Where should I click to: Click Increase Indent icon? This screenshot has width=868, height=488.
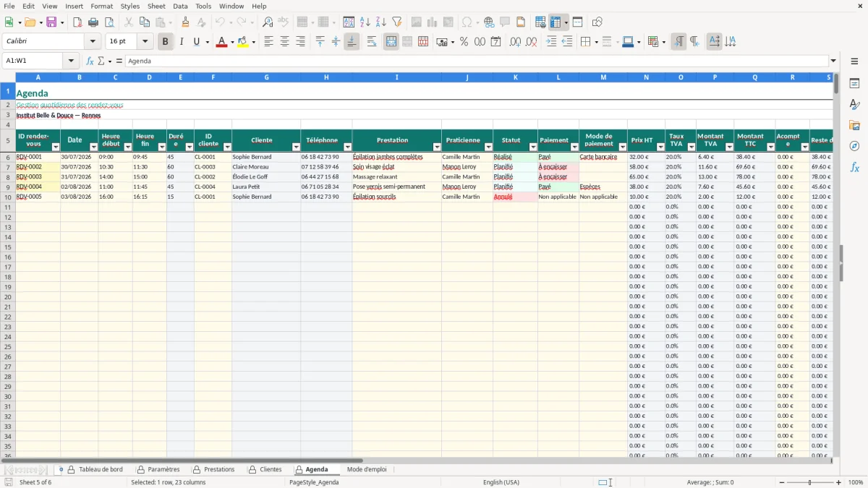click(551, 42)
